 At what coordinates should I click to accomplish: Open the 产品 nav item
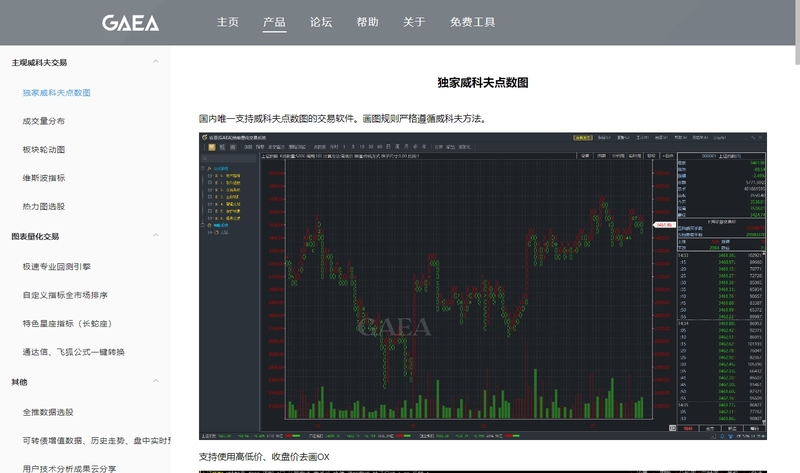[x=274, y=22]
